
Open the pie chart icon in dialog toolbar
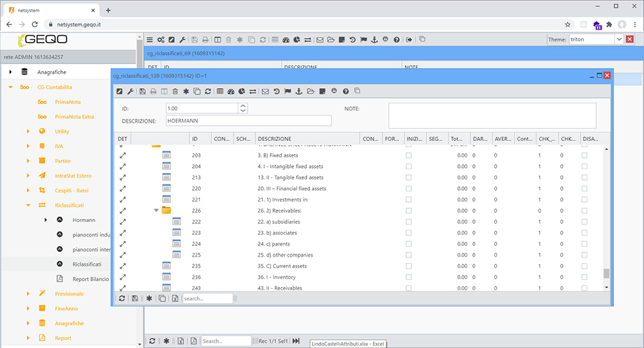pos(241,91)
